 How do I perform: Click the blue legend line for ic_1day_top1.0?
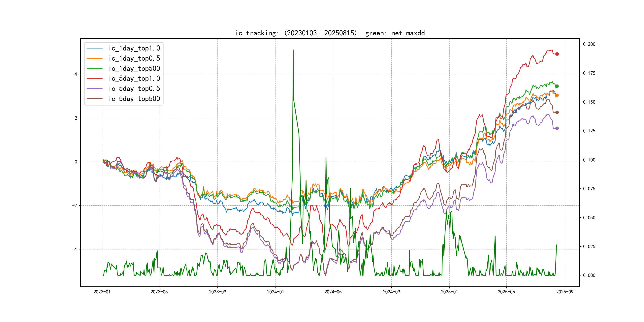point(94,48)
